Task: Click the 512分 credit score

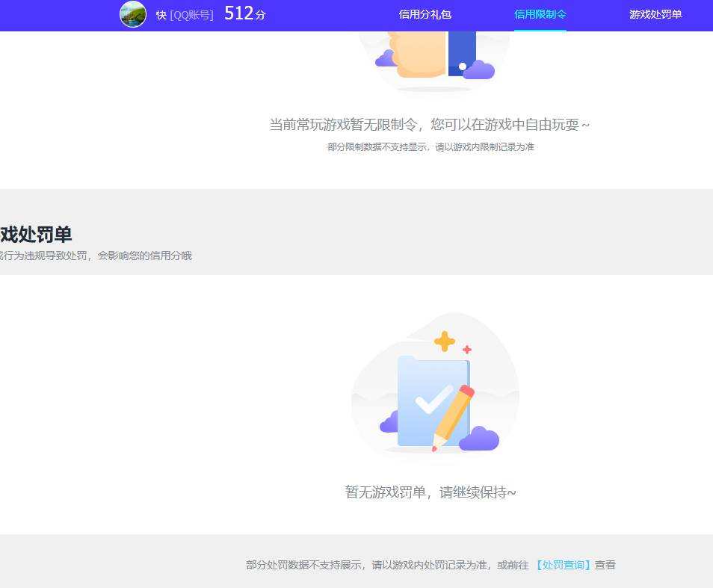Action: [244, 13]
